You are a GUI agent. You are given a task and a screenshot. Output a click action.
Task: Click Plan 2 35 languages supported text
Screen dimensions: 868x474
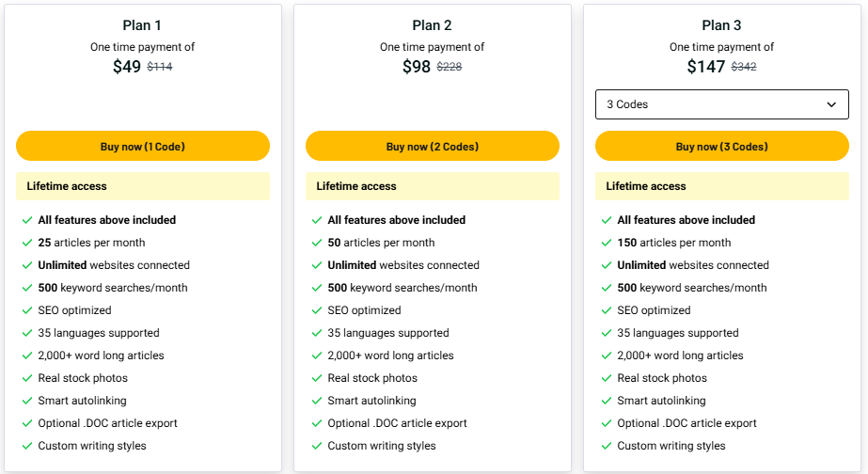pos(387,333)
